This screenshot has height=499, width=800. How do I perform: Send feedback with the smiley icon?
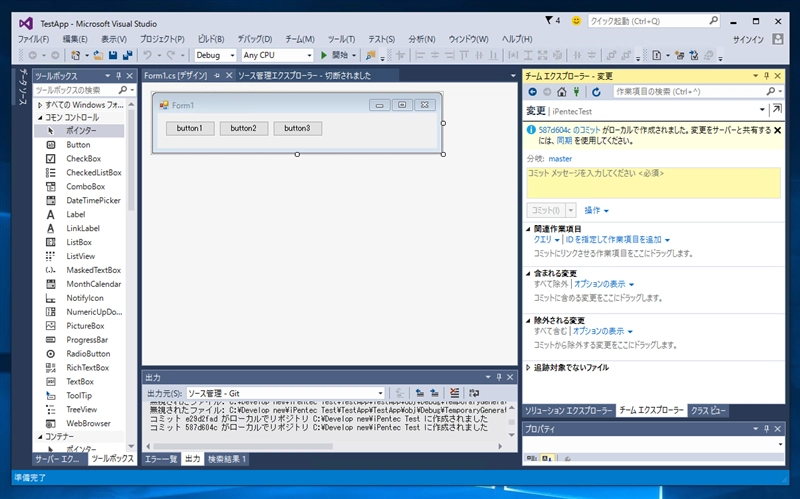tap(576, 21)
